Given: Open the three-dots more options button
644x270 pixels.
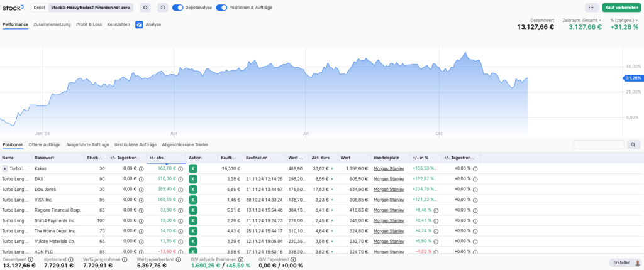Looking at the screenshot, I should point(591,8).
